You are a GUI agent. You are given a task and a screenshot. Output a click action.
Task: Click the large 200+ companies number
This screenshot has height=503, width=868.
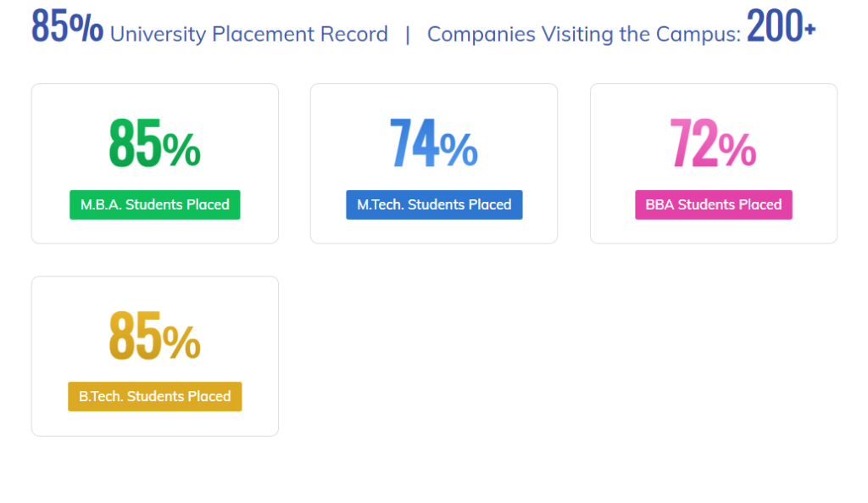[781, 25]
